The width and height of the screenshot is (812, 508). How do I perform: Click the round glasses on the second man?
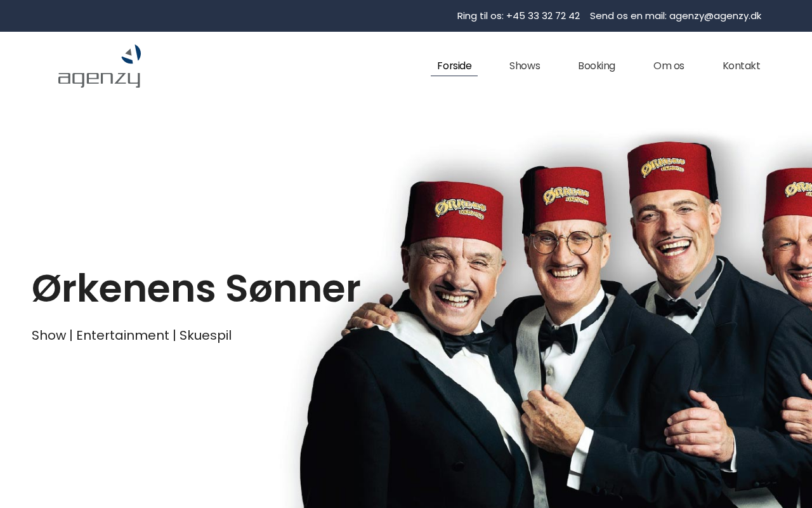(x=567, y=242)
